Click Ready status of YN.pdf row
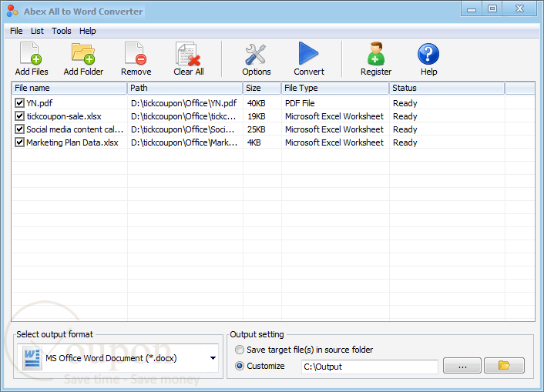Viewport: 544px width, 392px height. point(405,103)
